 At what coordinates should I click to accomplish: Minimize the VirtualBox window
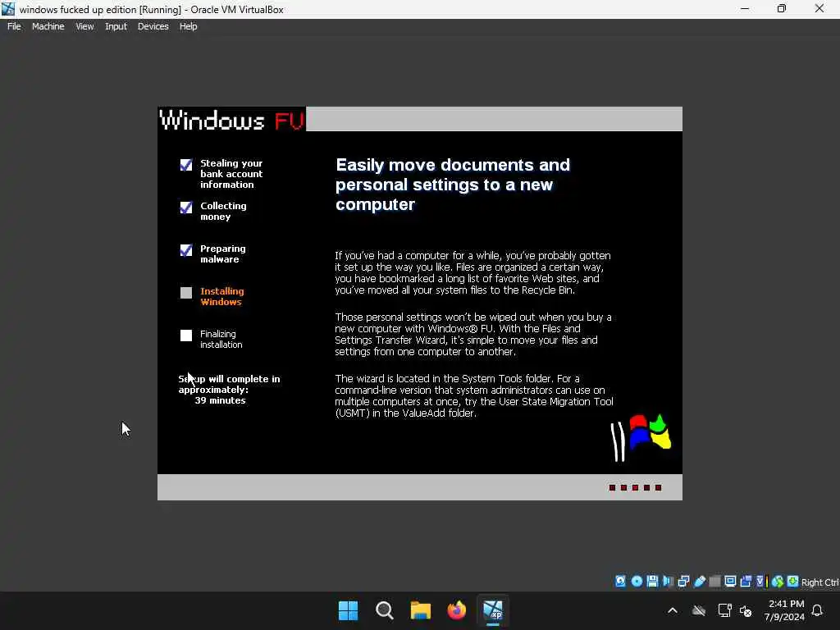(745, 8)
